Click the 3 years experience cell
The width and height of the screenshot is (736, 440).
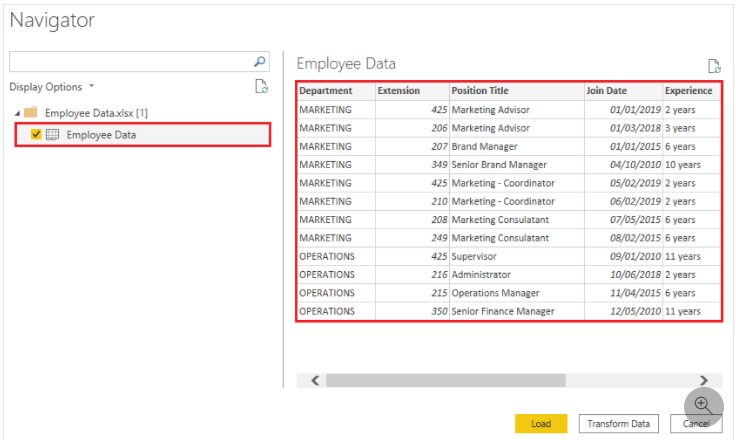click(691, 128)
